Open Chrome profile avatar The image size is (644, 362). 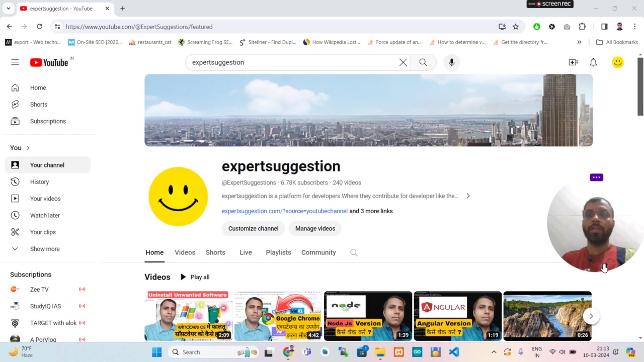pos(619,27)
